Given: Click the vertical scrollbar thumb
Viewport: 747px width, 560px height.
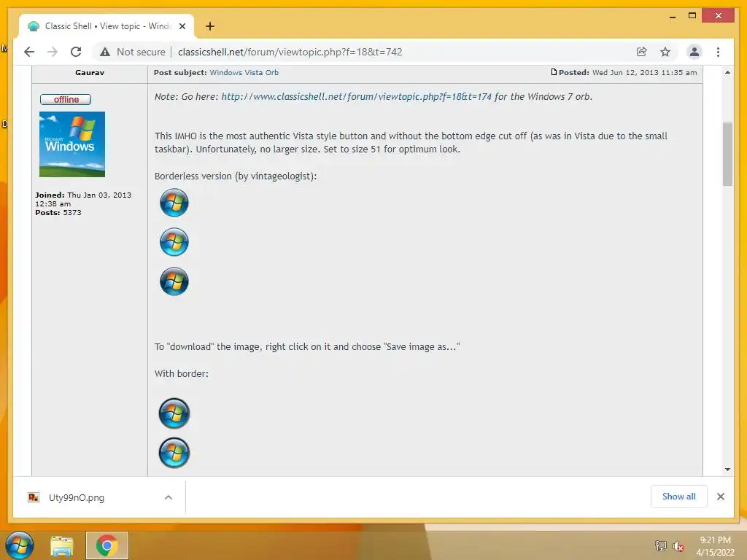Looking at the screenshot, I should tap(727, 154).
